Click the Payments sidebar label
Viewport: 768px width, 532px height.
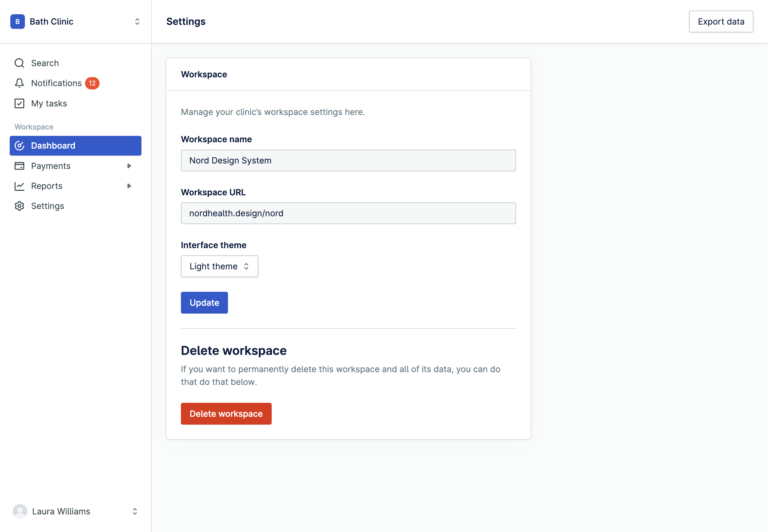(x=51, y=166)
